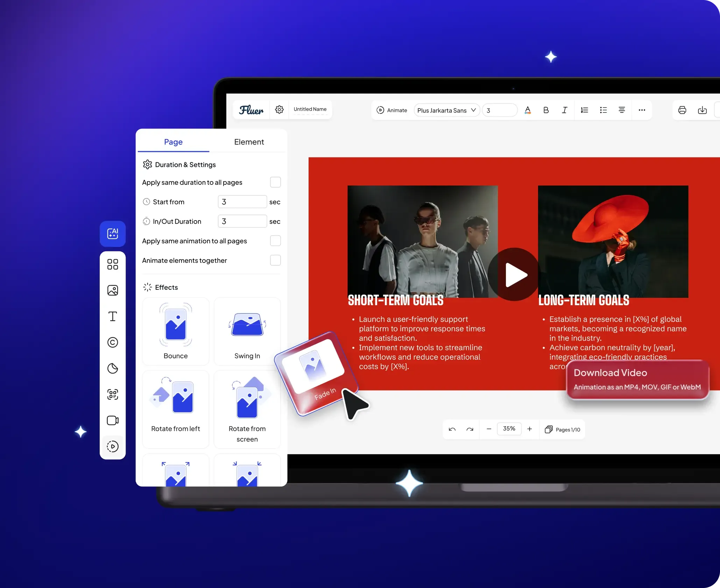
Task: Select the Video tool in the sidebar
Action: [x=112, y=420]
